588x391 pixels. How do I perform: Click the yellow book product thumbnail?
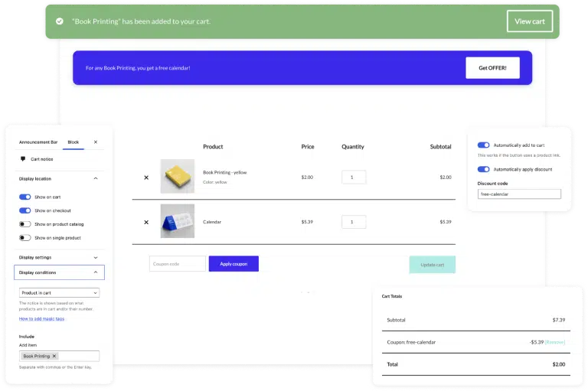point(178,176)
